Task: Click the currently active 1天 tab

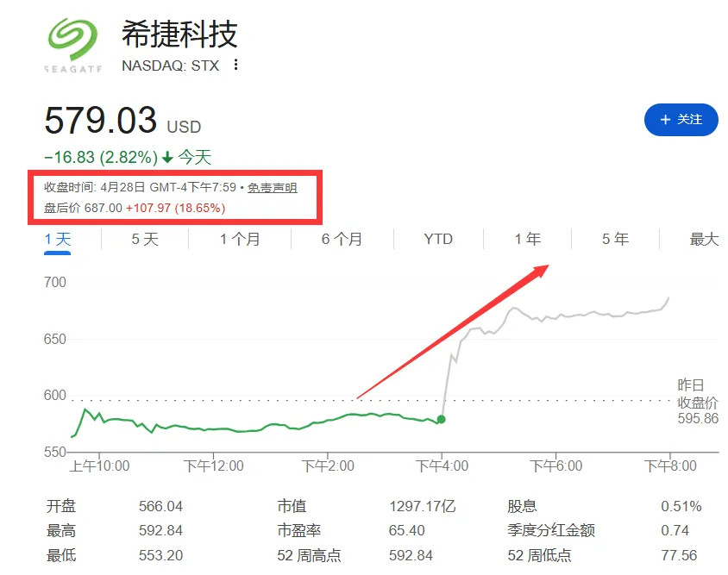Action: point(56,240)
